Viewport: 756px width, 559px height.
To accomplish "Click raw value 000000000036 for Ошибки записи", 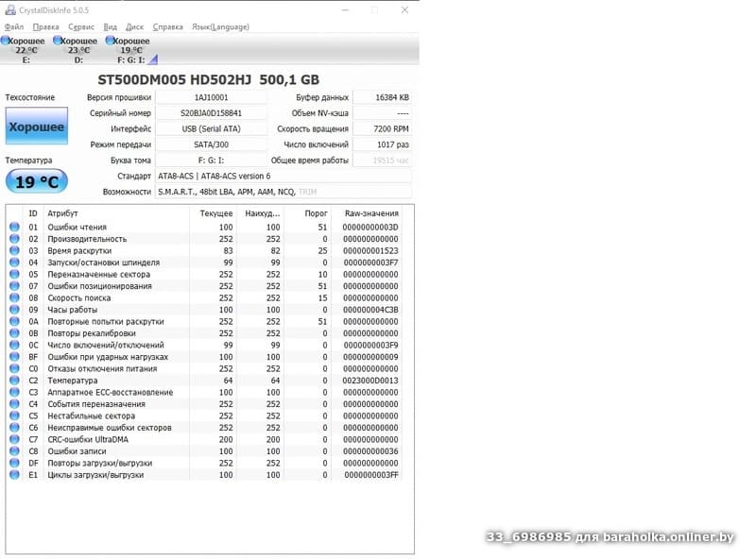I will pyautogui.click(x=370, y=451).
